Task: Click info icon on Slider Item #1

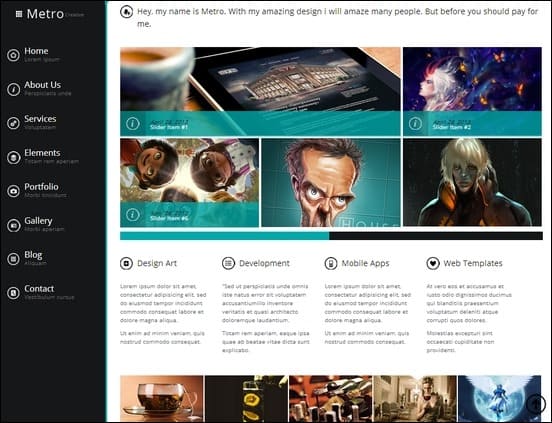Action: pos(133,124)
